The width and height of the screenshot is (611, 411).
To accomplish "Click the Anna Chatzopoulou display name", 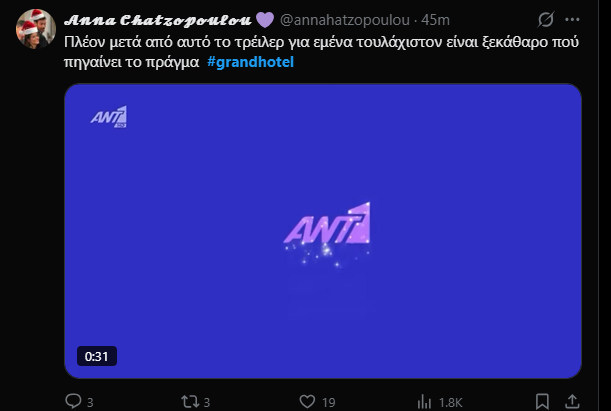I will pyautogui.click(x=158, y=20).
